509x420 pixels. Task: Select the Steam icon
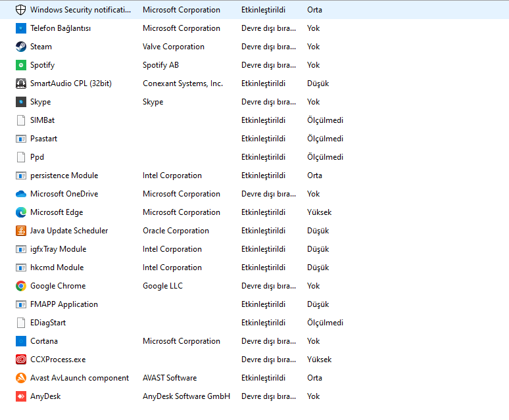pos(21,47)
